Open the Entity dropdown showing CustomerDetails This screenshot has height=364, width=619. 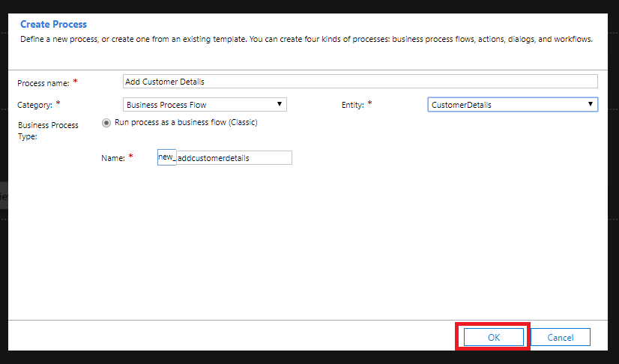[x=513, y=105]
